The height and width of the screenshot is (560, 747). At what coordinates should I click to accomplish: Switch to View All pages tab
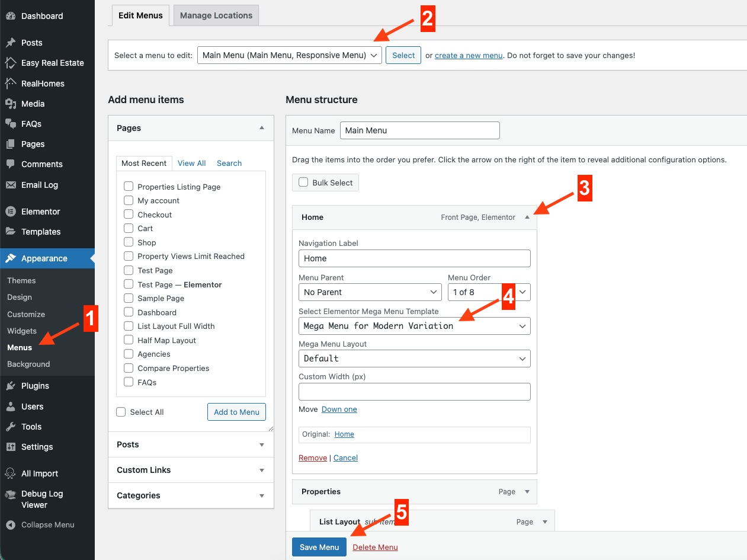coord(191,163)
